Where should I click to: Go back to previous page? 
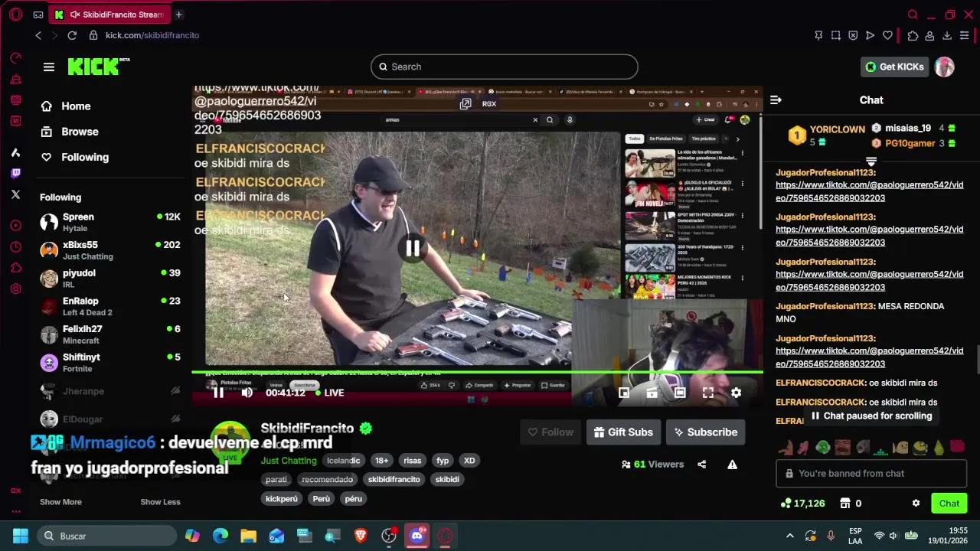[x=38, y=35]
